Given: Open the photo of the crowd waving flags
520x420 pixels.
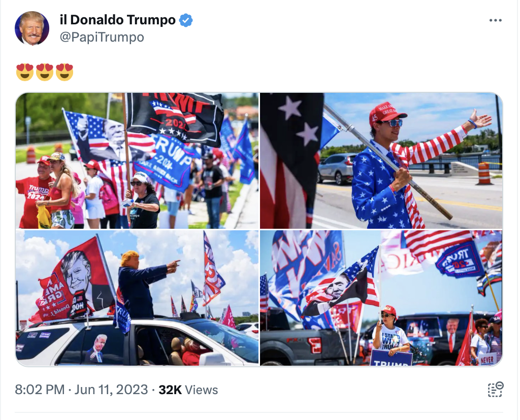Looking at the screenshot, I should point(137,161).
